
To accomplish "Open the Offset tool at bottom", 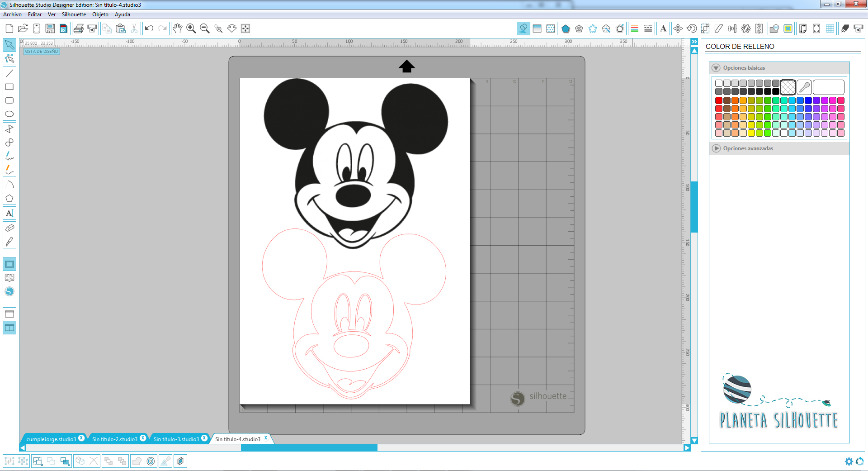I will pyautogui.click(x=151, y=461).
